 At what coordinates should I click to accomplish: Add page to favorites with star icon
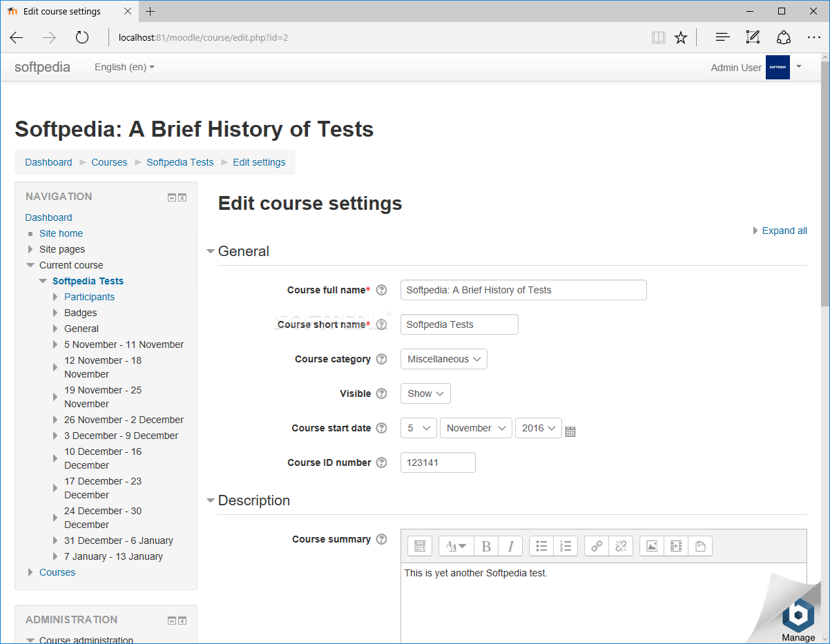pos(681,37)
